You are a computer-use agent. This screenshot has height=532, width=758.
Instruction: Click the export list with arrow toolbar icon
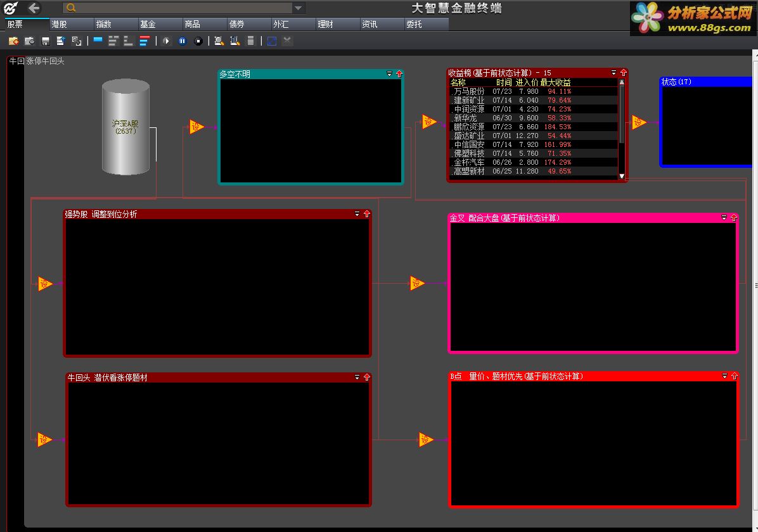point(61,41)
